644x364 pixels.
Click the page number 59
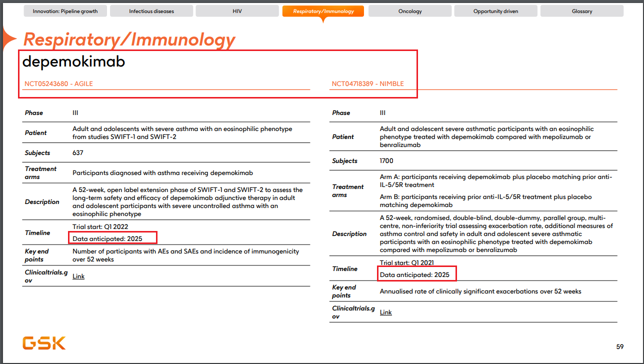point(620,346)
